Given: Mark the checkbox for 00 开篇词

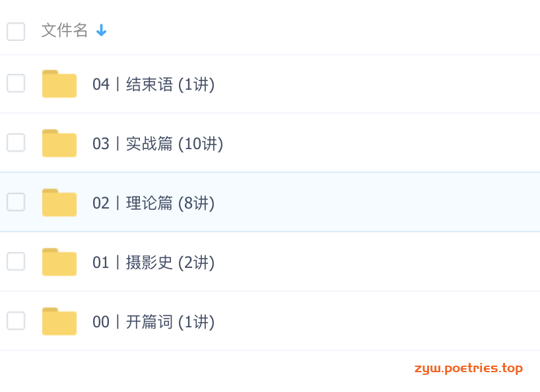Looking at the screenshot, I should (x=16, y=321).
